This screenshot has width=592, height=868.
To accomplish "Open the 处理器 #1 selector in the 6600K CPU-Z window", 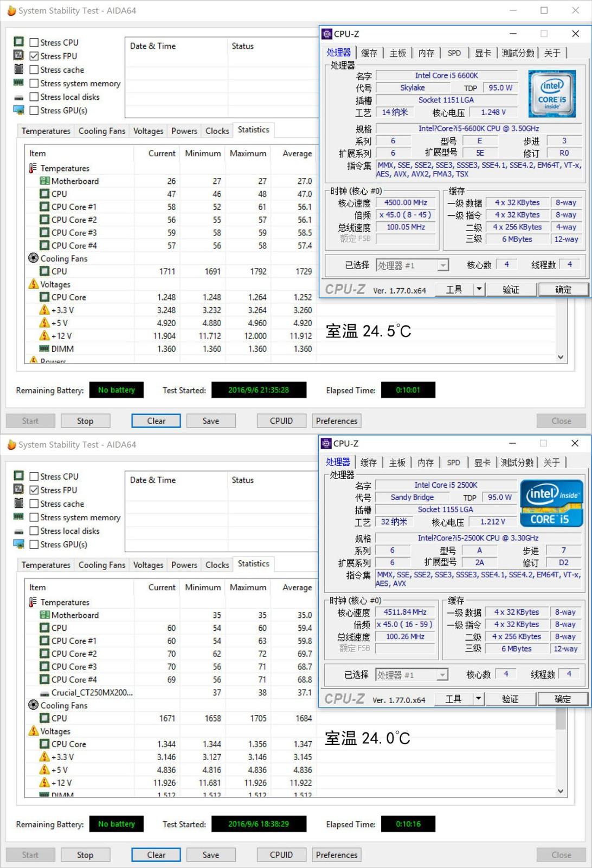I will 413,265.
